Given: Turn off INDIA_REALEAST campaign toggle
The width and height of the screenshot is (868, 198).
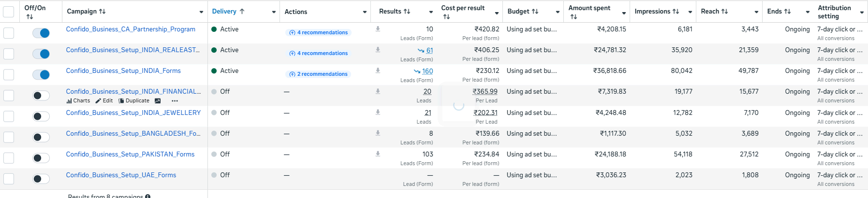Looking at the screenshot, I should click(x=41, y=54).
